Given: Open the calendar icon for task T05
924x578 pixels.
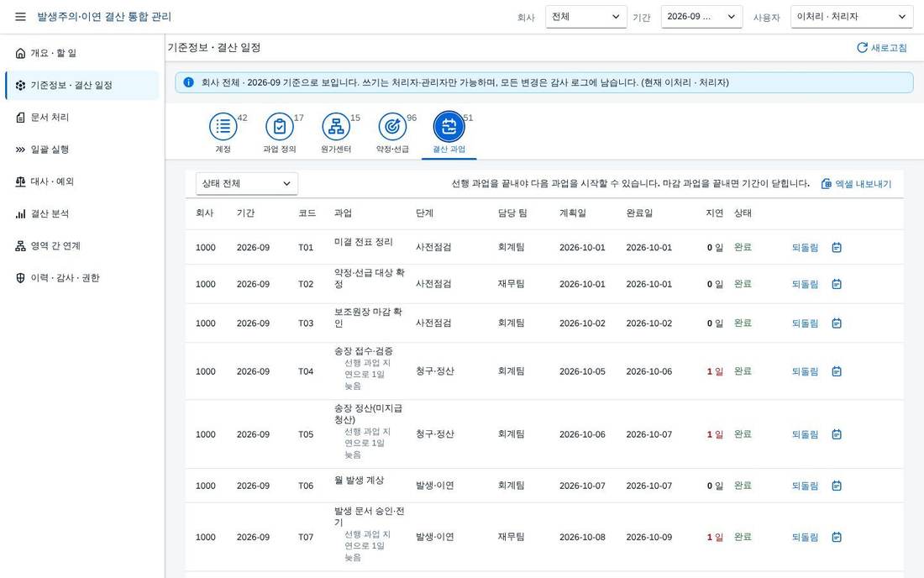Looking at the screenshot, I should (837, 434).
